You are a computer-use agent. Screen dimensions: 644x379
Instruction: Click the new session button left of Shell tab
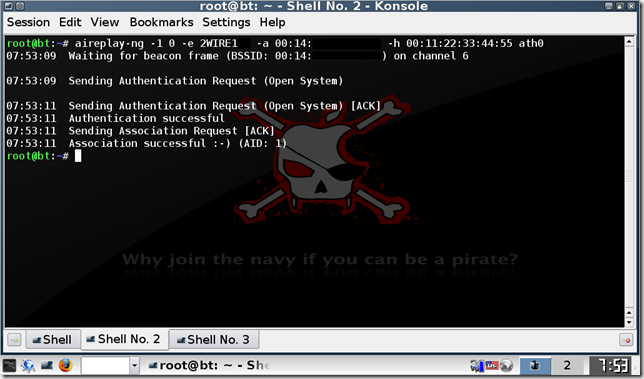pyautogui.click(x=14, y=340)
